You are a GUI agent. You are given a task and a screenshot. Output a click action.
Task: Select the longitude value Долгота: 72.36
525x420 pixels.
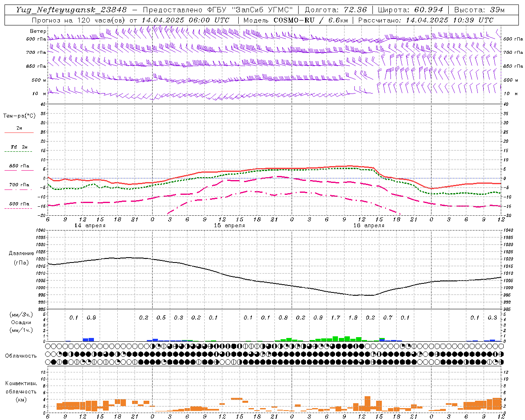point(336,10)
